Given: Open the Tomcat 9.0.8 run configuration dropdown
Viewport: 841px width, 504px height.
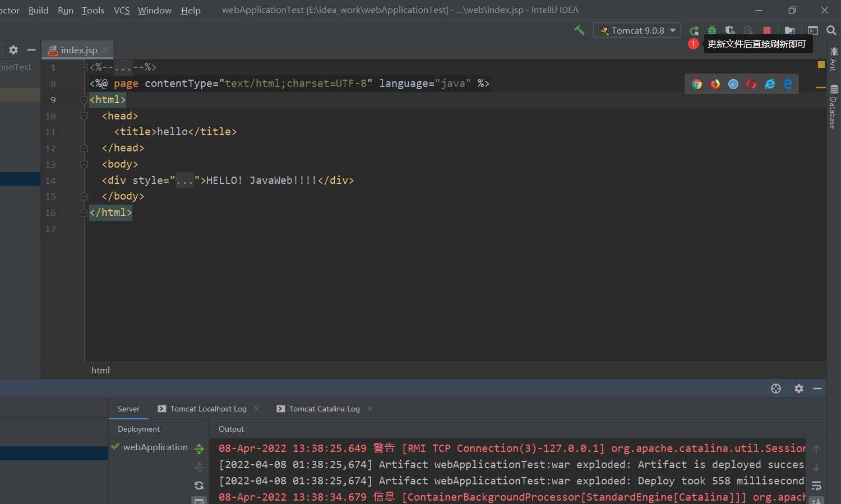Looking at the screenshot, I should pyautogui.click(x=637, y=30).
